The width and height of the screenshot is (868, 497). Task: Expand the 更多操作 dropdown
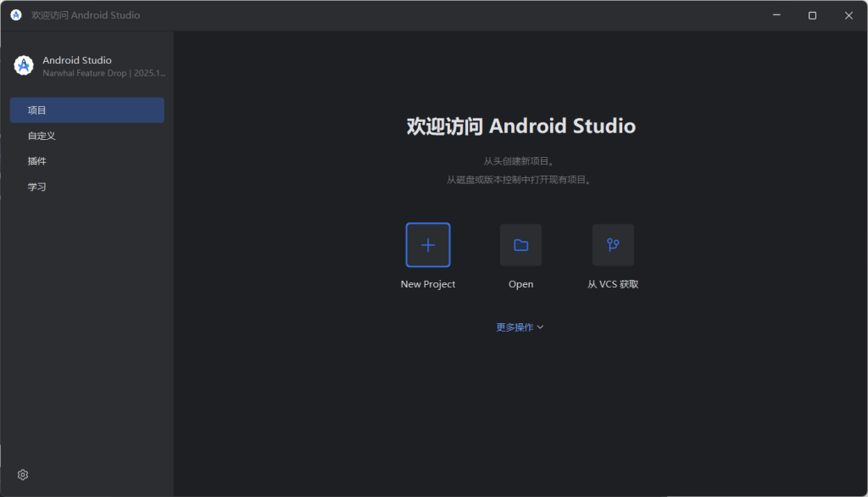click(x=520, y=327)
